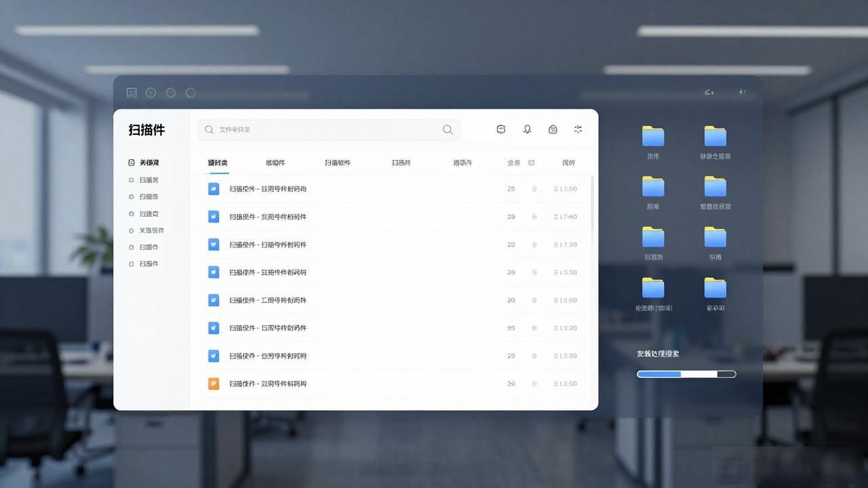The image size is (868, 488).
Task: Select the last sidebar entry
Action: (144, 264)
